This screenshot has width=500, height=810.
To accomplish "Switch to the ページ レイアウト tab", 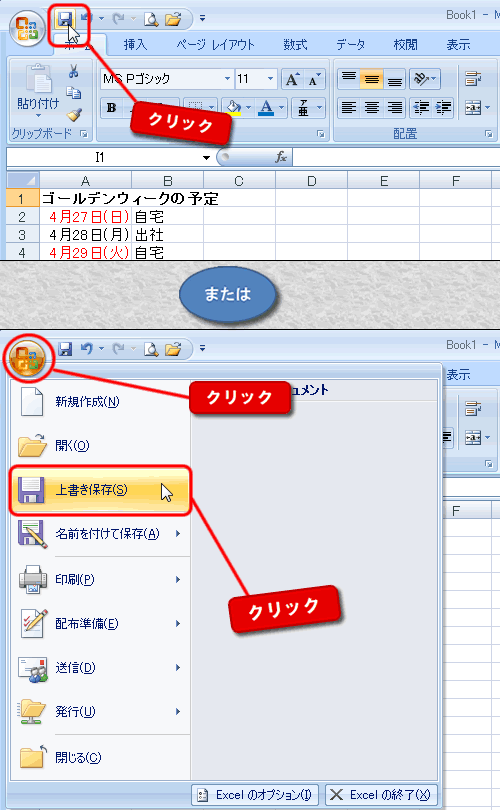I will 215,45.
